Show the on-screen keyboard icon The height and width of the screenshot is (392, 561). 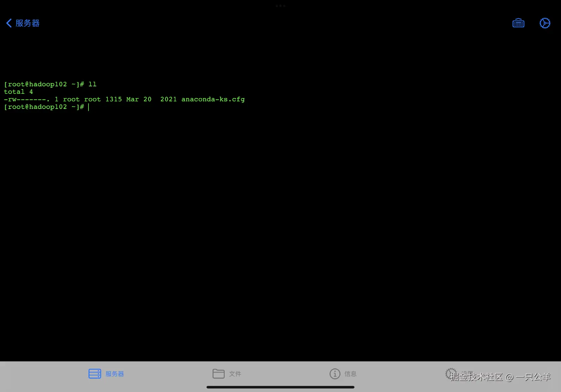pyautogui.click(x=518, y=23)
